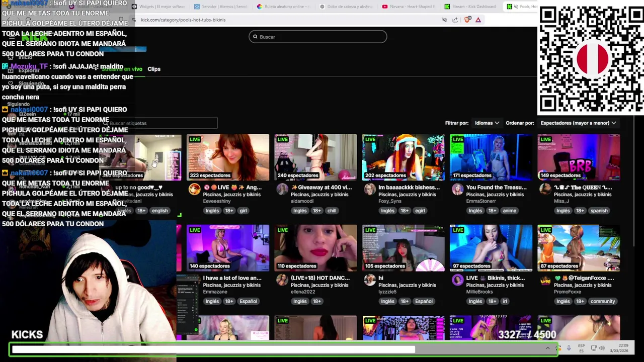This screenshot has height=362, width=644.
Task: Open the Idiomas filter dropdown
Action: (x=487, y=123)
